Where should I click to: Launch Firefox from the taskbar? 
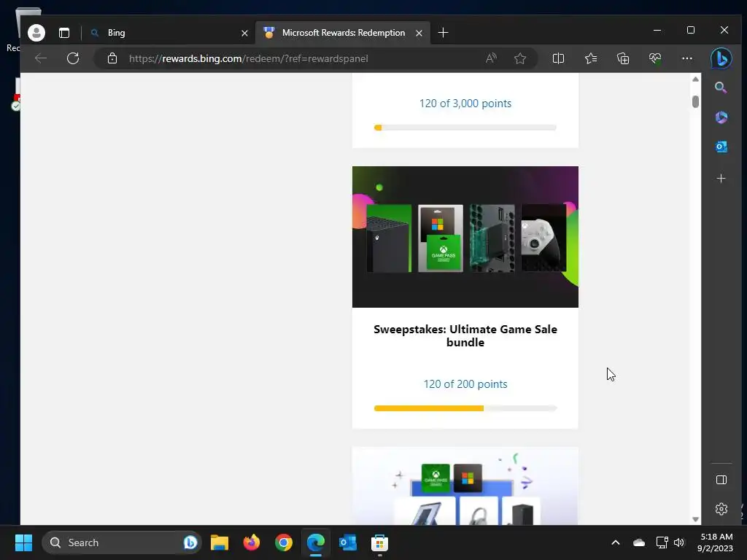[252, 542]
